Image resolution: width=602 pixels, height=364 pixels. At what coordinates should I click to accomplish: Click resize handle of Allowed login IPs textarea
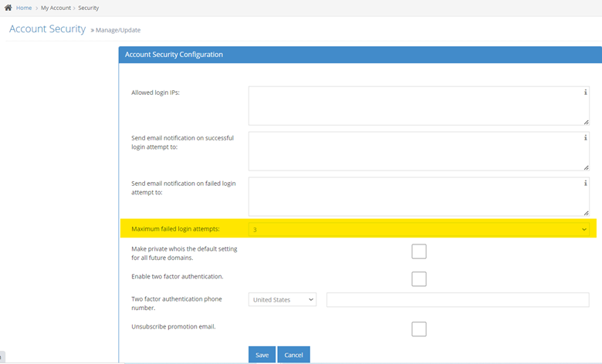pos(586,121)
